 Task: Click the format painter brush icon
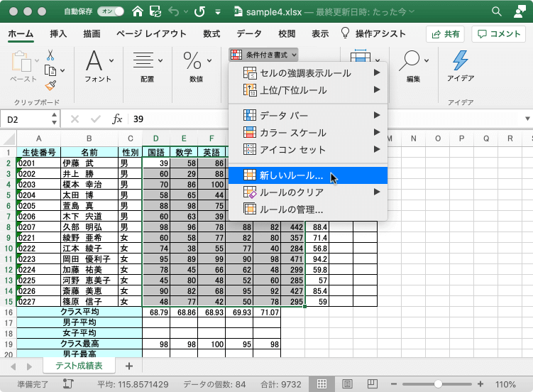coord(50,85)
